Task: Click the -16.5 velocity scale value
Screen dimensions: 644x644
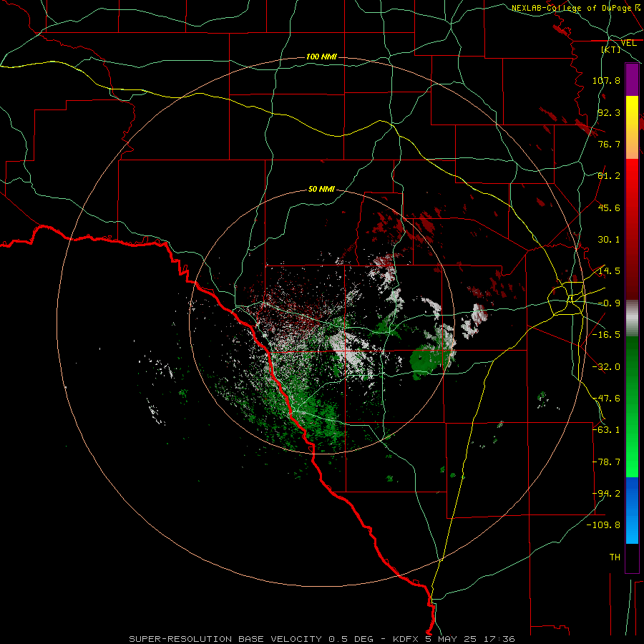Action: pyautogui.click(x=606, y=335)
